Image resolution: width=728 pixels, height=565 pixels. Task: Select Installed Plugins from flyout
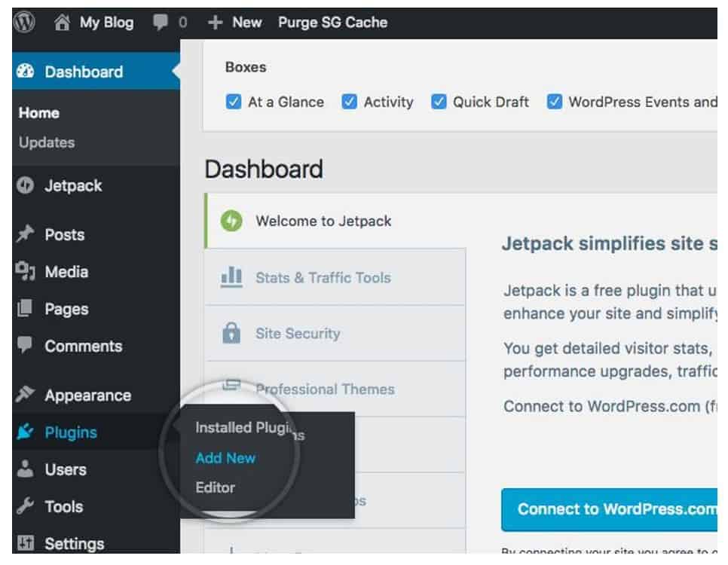coord(250,429)
